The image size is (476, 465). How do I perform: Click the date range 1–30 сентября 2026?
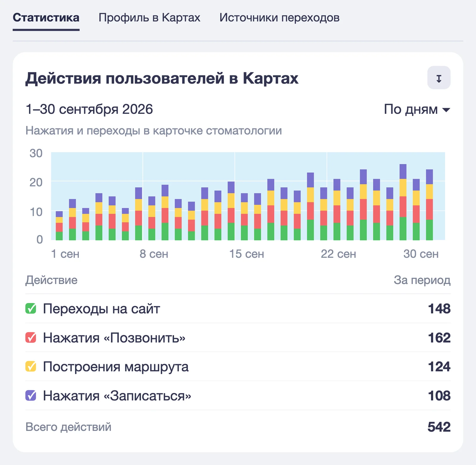point(89,109)
